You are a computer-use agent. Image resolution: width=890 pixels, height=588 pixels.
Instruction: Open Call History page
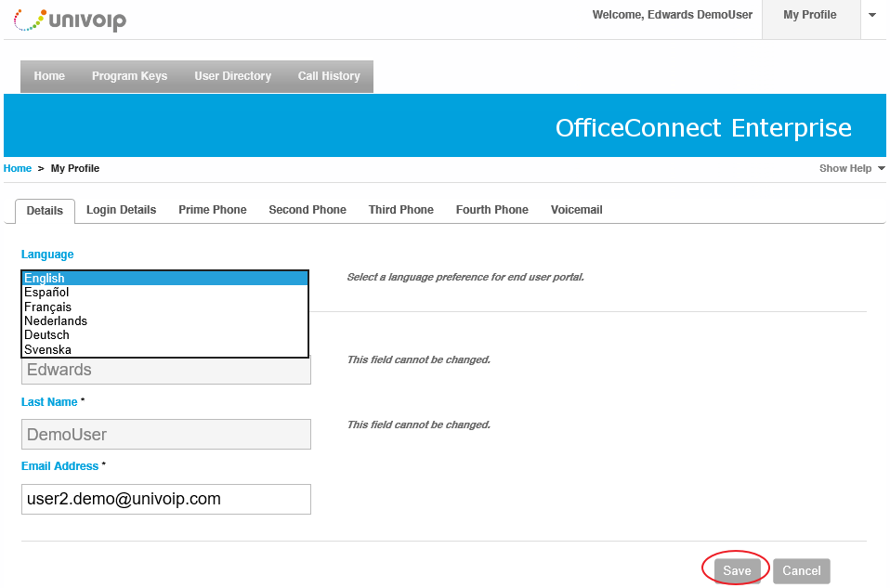tap(329, 76)
